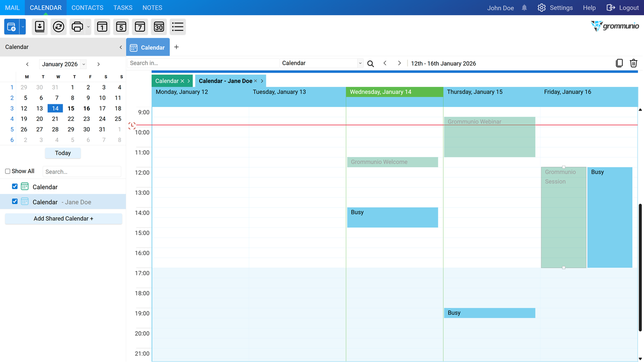Click the Monday, January 12 header
Viewport: 644px width, 362px height.
coord(201,92)
